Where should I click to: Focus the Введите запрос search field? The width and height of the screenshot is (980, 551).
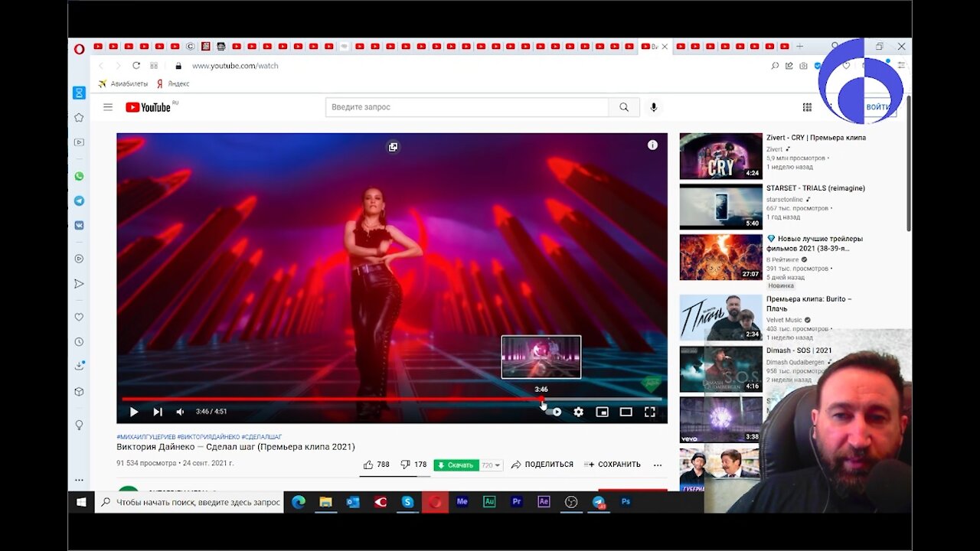coord(467,107)
